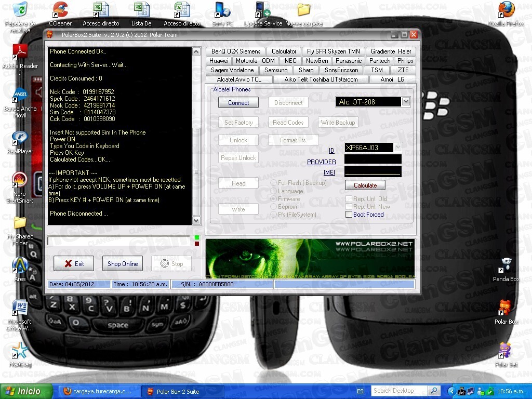Open Panda Box desktop shortcut
The image size is (532, 399).
click(506, 270)
